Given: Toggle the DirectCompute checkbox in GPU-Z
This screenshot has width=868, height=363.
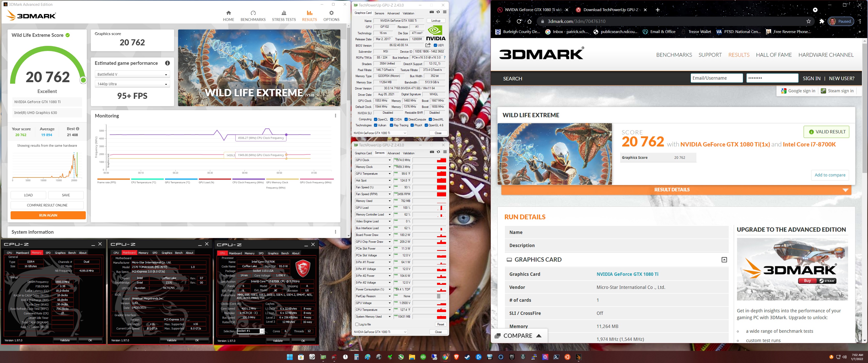Looking at the screenshot, I should pyautogui.click(x=406, y=119).
